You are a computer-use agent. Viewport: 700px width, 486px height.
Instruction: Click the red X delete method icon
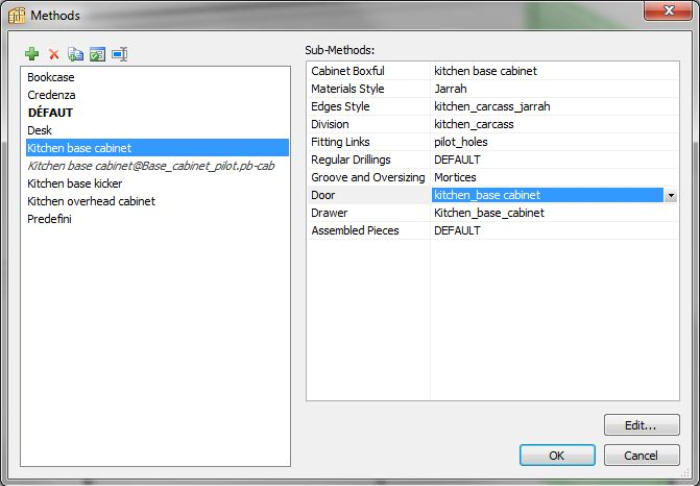(54, 54)
